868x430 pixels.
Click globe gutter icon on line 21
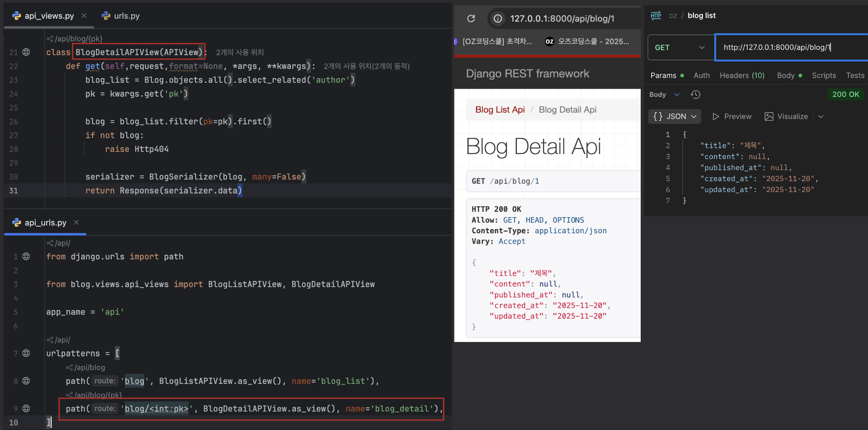(x=26, y=52)
